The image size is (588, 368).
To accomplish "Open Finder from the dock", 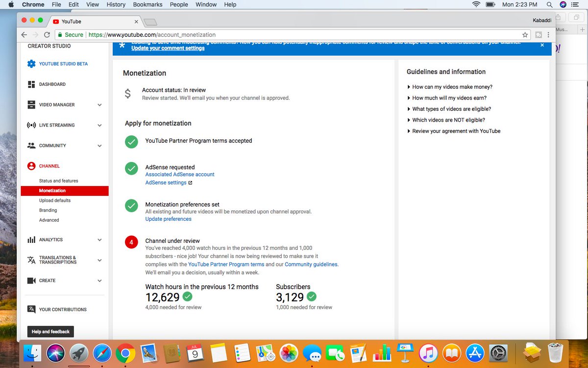I will pos(32,353).
